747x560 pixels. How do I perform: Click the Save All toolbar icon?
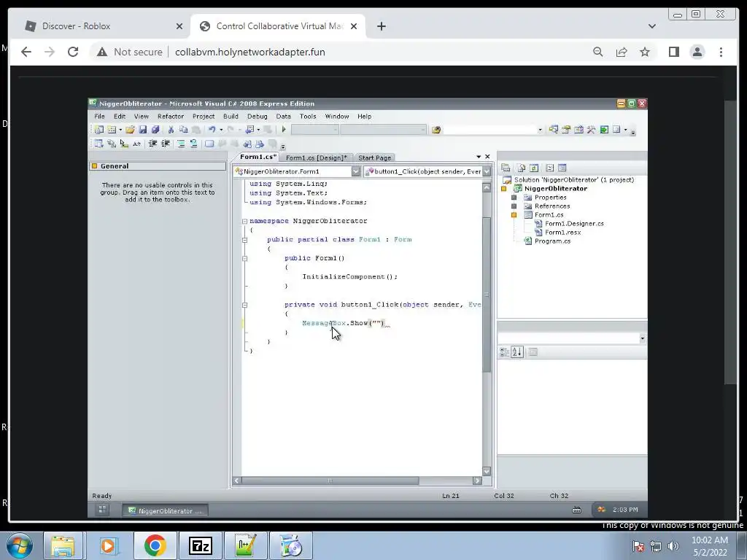[155, 130]
